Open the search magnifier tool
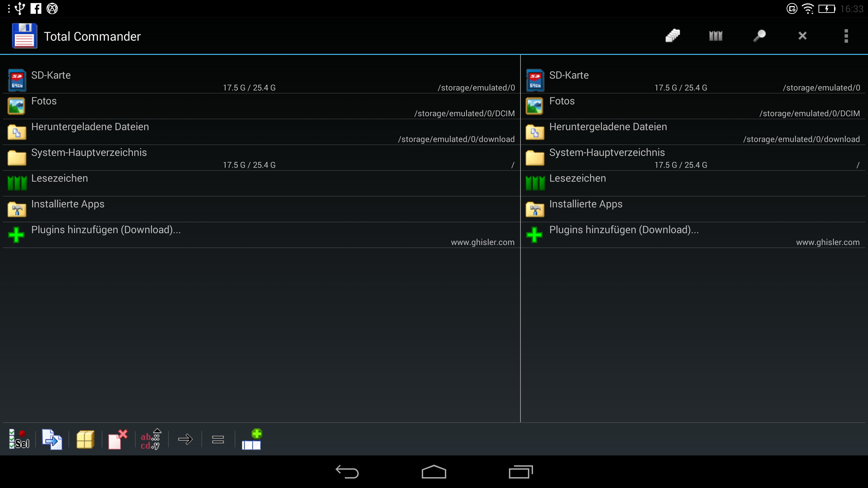 [759, 36]
